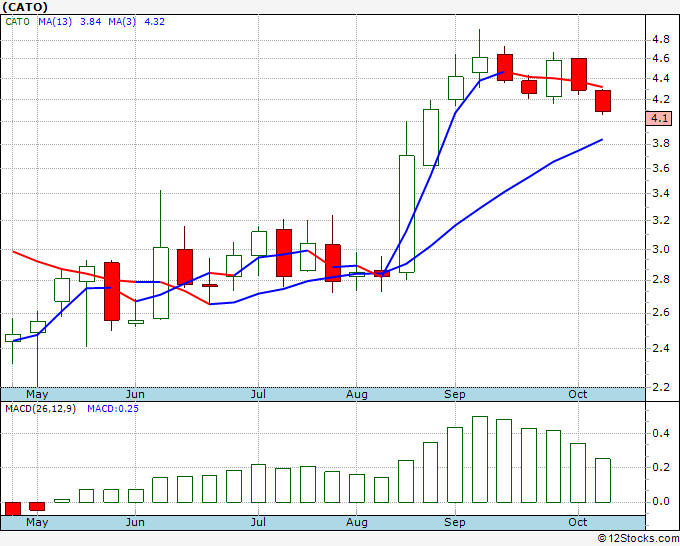Click May on the price chart time axis
The height and width of the screenshot is (546, 680).
pyautogui.click(x=37, y=394)
